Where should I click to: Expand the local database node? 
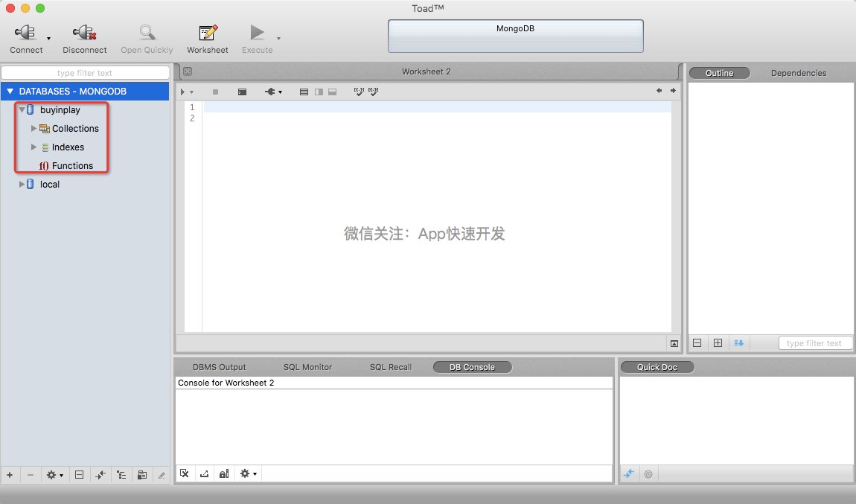point(22,184)
